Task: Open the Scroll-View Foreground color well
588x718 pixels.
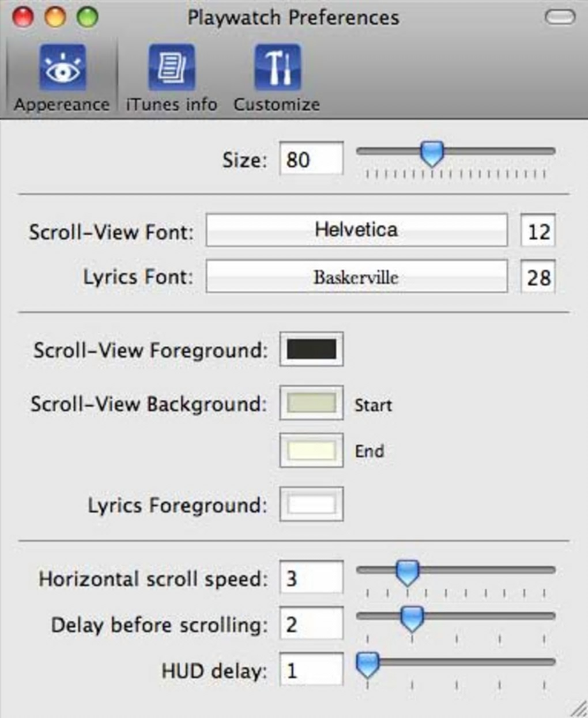Action: tap(311, 349)
